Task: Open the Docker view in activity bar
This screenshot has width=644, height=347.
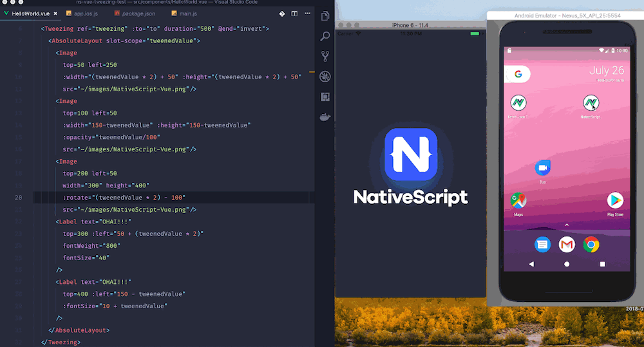Action: point(325,117)
